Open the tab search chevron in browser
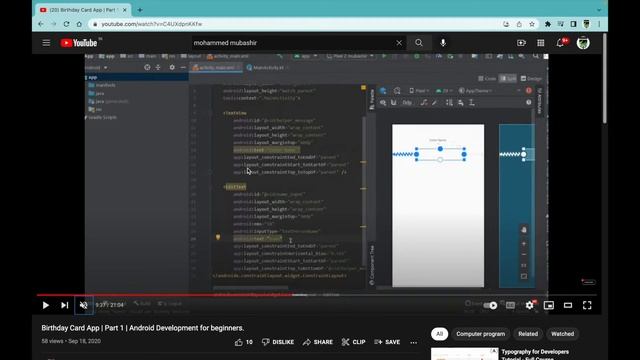The height and width of the screenshot is (360, 640). click(599, 10)
